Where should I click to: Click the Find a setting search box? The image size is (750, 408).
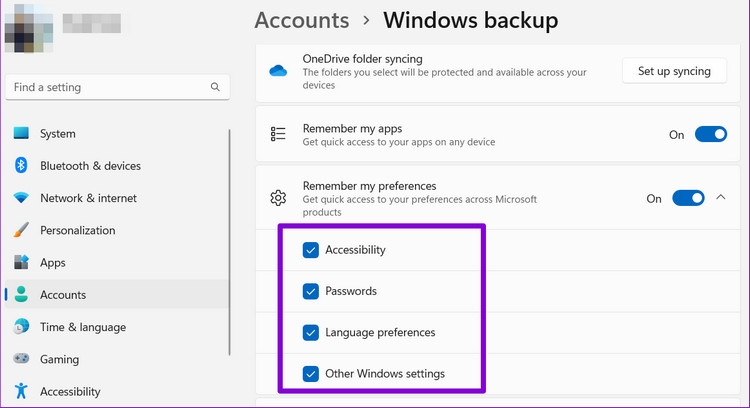(117, 87)
